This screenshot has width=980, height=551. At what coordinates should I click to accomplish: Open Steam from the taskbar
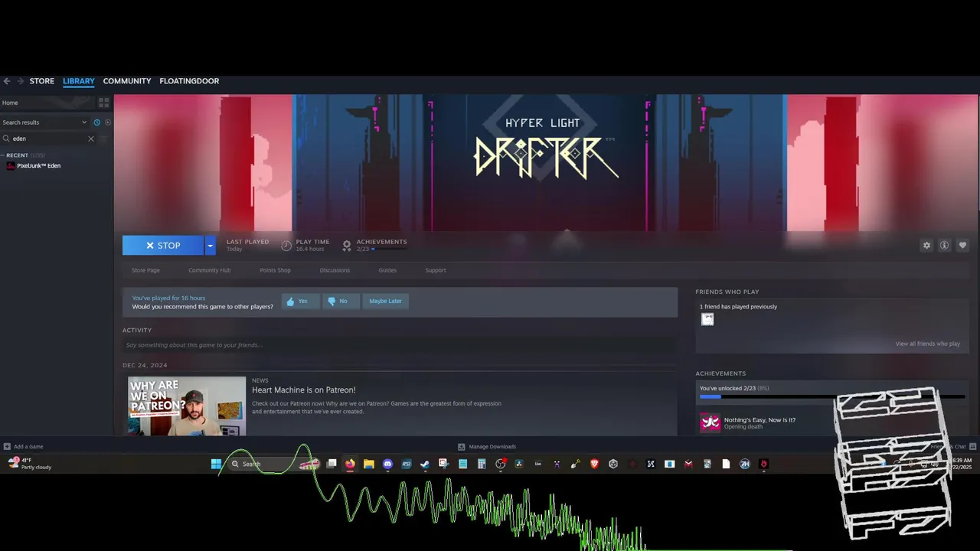click(425, 464)
